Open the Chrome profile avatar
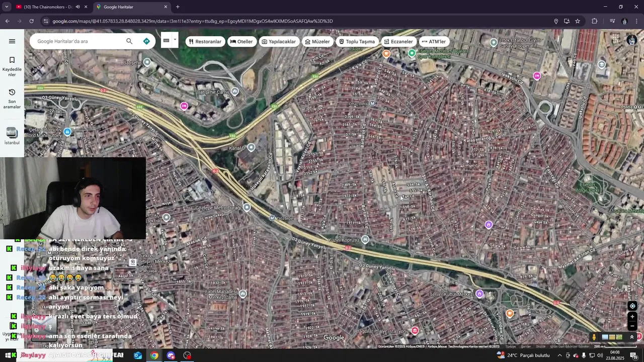 (x=624, y=21)
